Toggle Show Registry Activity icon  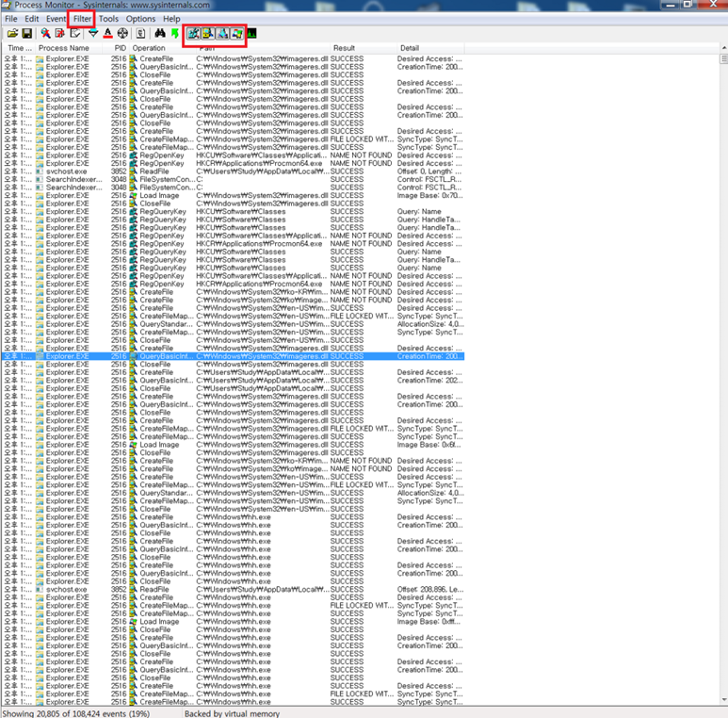tap(193, 33)
